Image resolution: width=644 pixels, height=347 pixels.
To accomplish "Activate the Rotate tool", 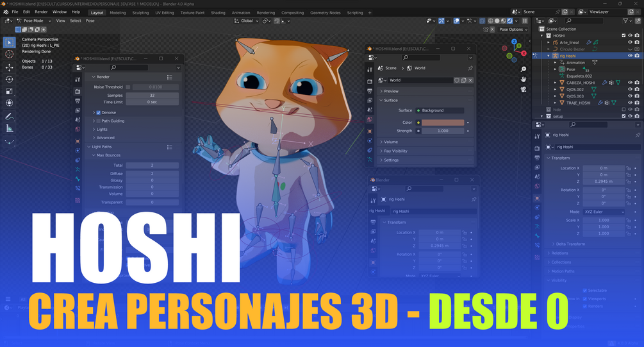I will pos(10,79).
